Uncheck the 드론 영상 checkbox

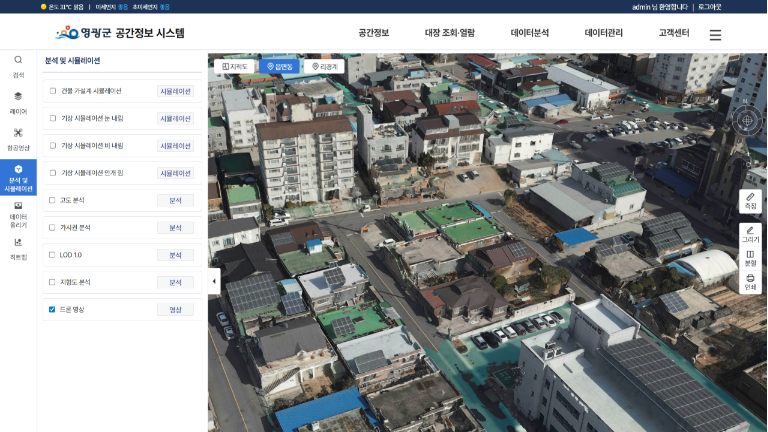[x=53, y=310]
